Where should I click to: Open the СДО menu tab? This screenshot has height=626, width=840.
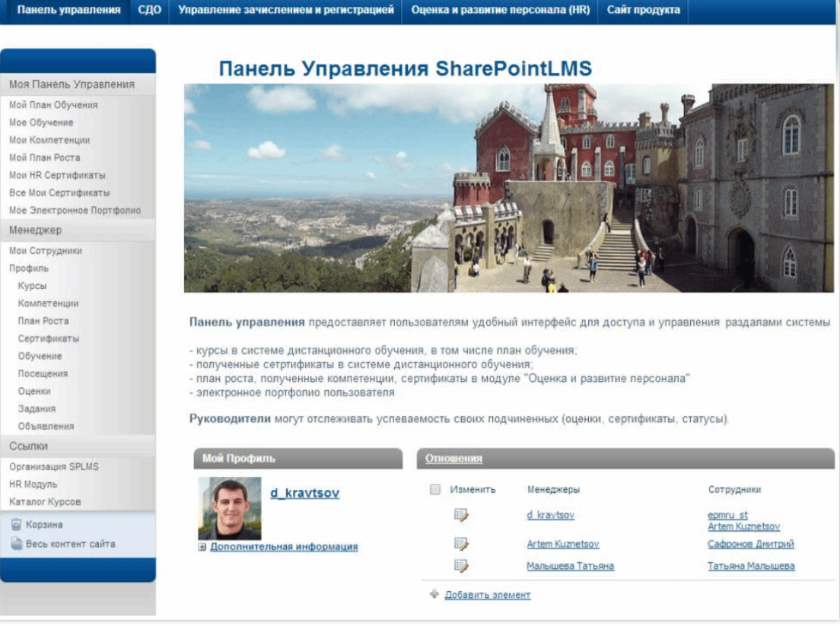tap(150, 11)
